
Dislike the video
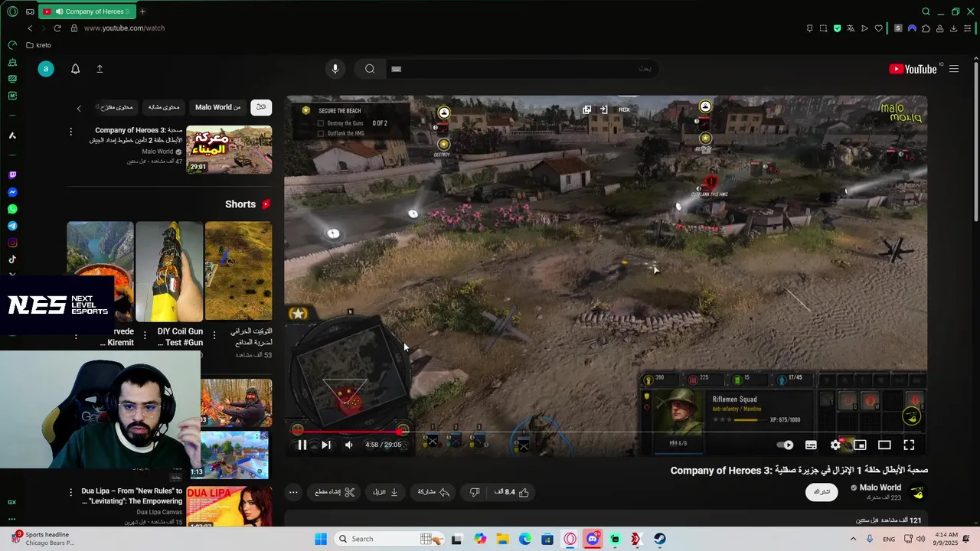tap(475, 492)
